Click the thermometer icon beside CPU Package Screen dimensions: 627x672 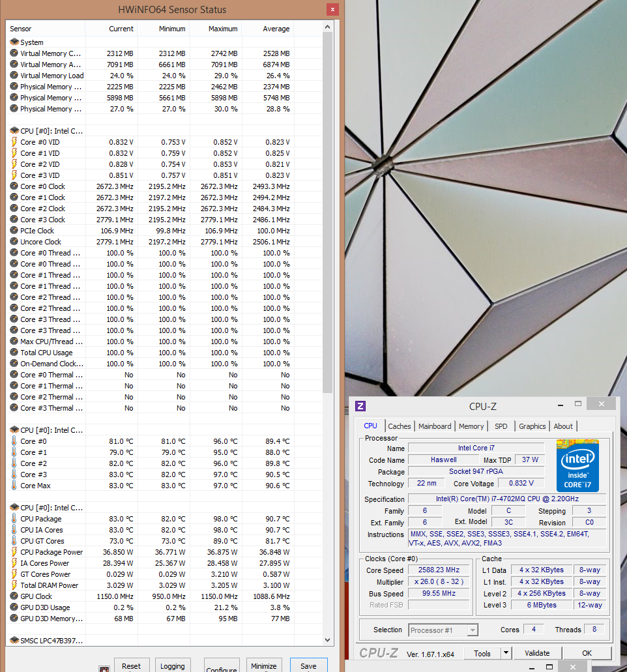click(x=14, y=519)
